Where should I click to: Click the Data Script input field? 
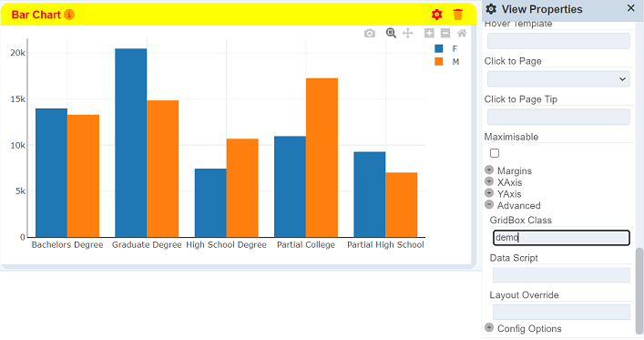[561, 275]
